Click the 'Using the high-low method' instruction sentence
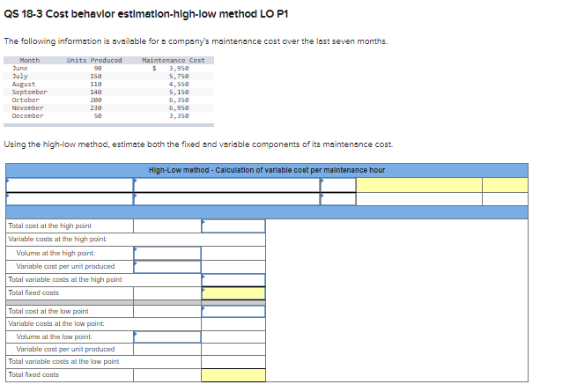Screen dimensions: 577x392 198,144
